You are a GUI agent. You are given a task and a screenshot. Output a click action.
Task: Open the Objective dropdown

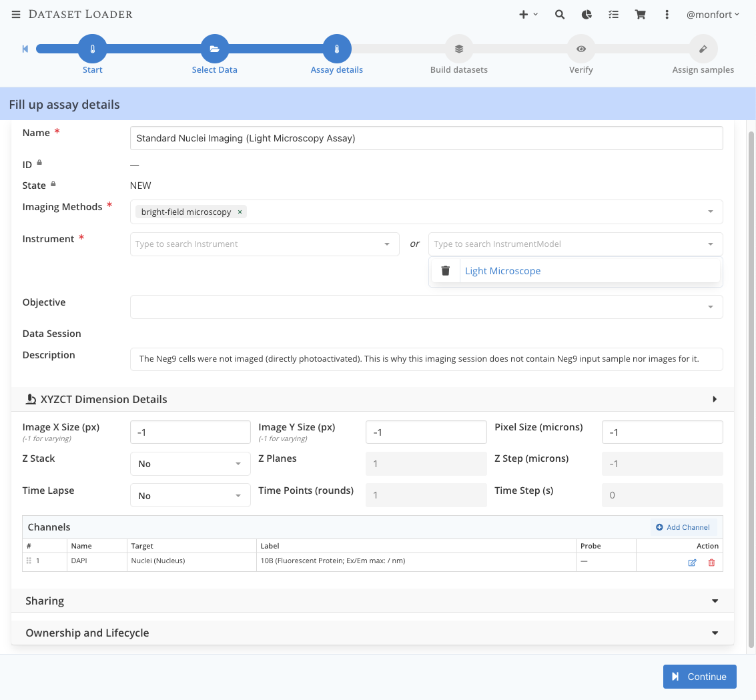point(426,307)
